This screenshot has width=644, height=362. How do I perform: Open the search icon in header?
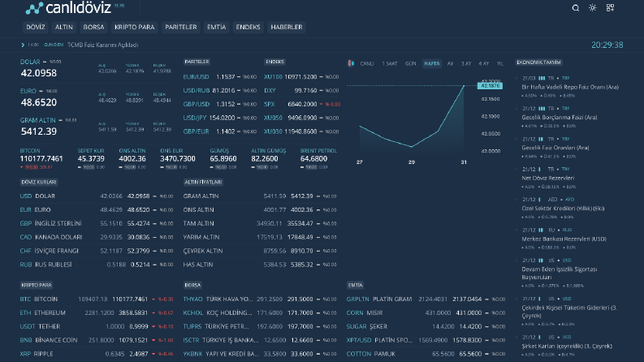(x=576, y=8)
